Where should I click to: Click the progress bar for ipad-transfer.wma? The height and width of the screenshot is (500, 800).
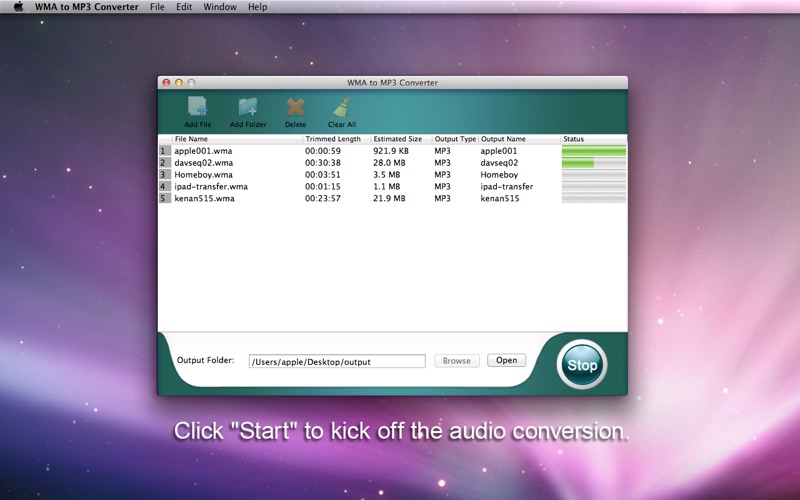pos(594,186)
